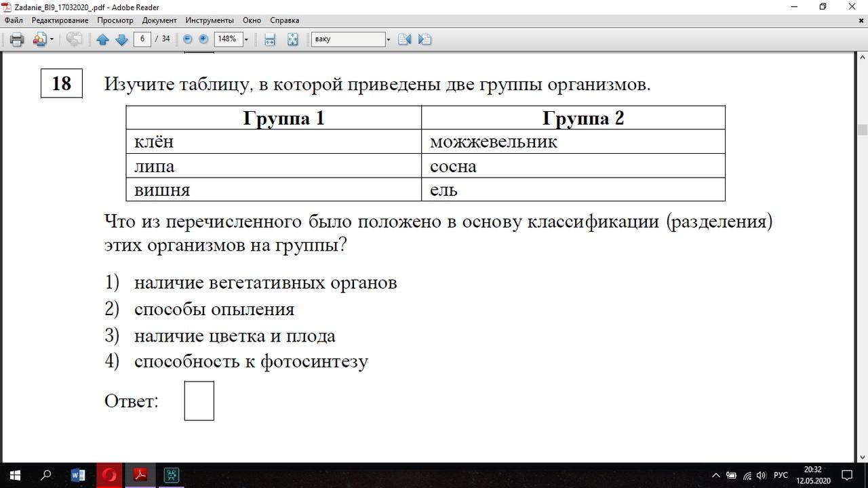The image size is (868, 488).
Task: Click option 'наличие цветка и плода'
Action: coord(235,335)
